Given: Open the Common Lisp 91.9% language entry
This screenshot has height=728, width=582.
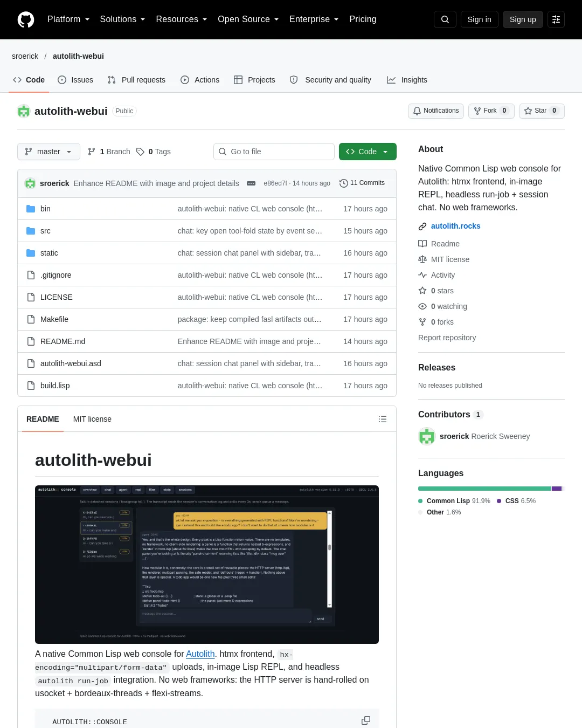Looking at the screenshot, I should (x=454, y=501).
